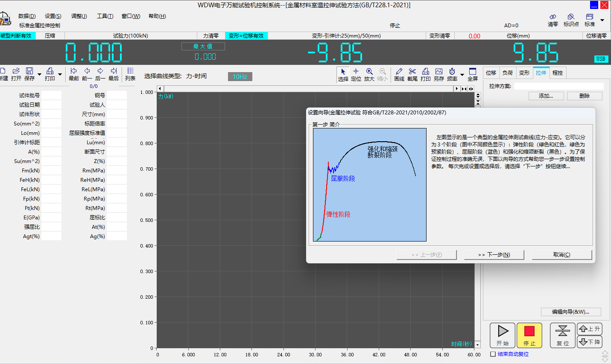
Task: Switch to the 负荷 tab
Action: 508,73
